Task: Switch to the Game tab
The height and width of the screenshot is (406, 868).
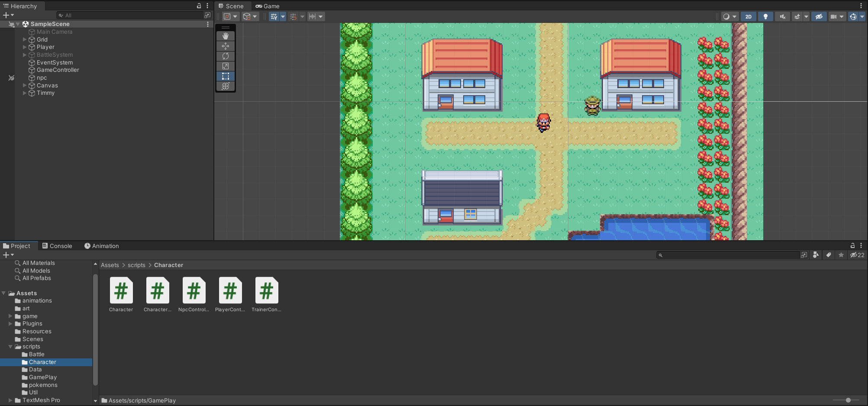Action: click(x=268, y=6)
